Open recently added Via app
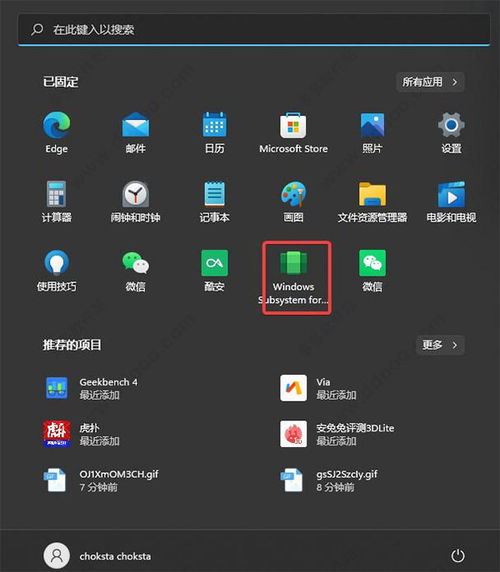This screenshot has width=500, height=572. (318, 389)
